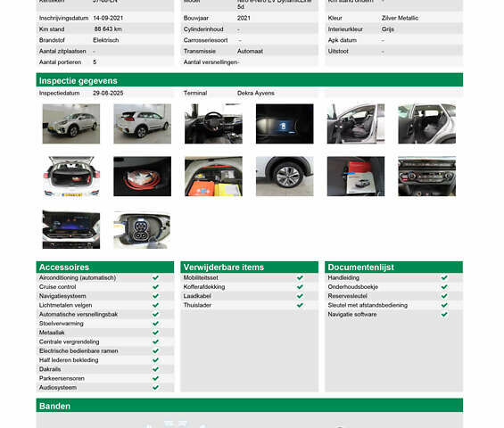This screenshot has height=428, width=504.
Task: Click checkmark next to Audiosysteem
Action: (x=155, y=388)
